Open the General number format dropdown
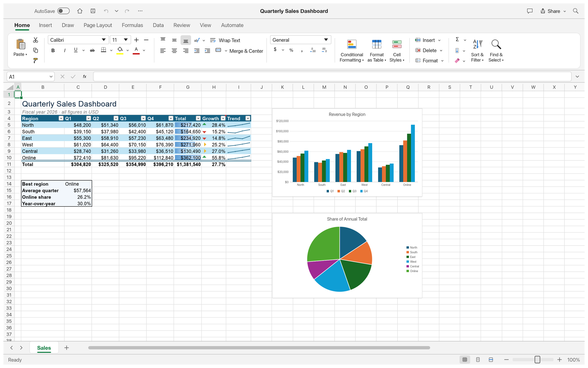 (326, 40)
